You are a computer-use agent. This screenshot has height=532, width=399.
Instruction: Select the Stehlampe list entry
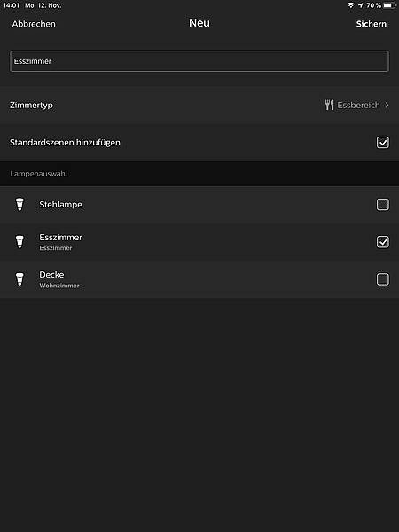[199, 205]
